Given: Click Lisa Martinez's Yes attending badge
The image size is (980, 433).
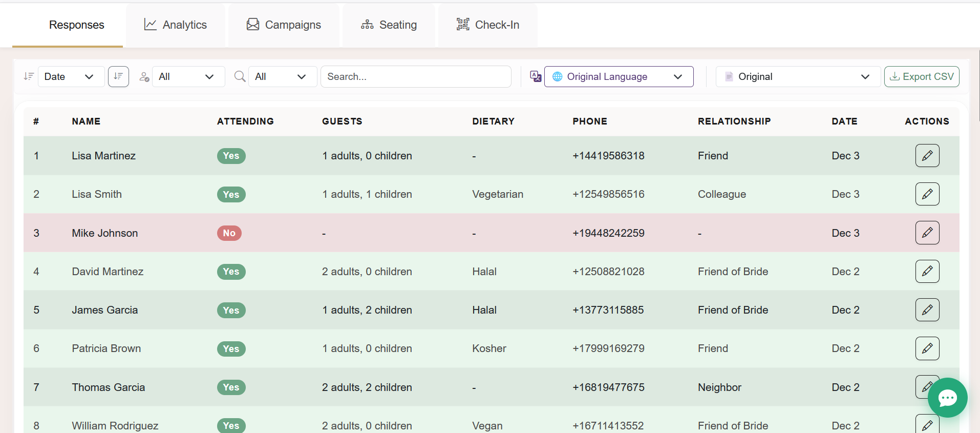Looking at the screenshot, I should click(231, 156).
